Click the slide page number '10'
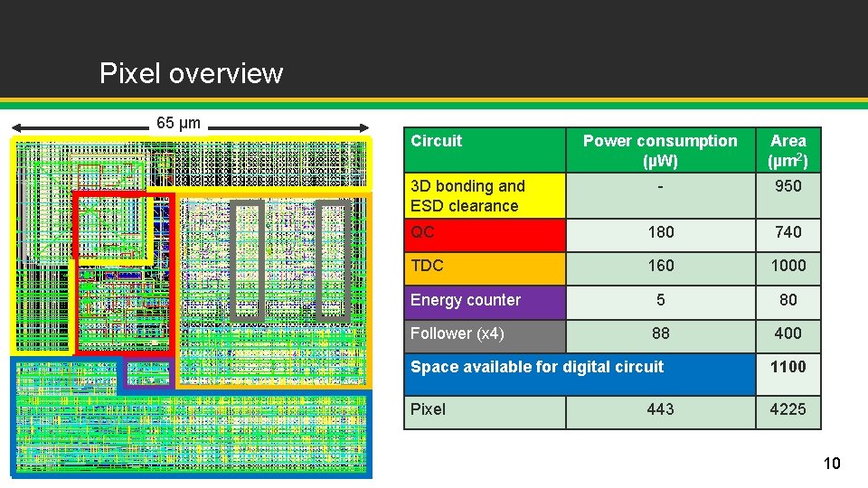Viewport: 868px width, 488px height. 832,463
